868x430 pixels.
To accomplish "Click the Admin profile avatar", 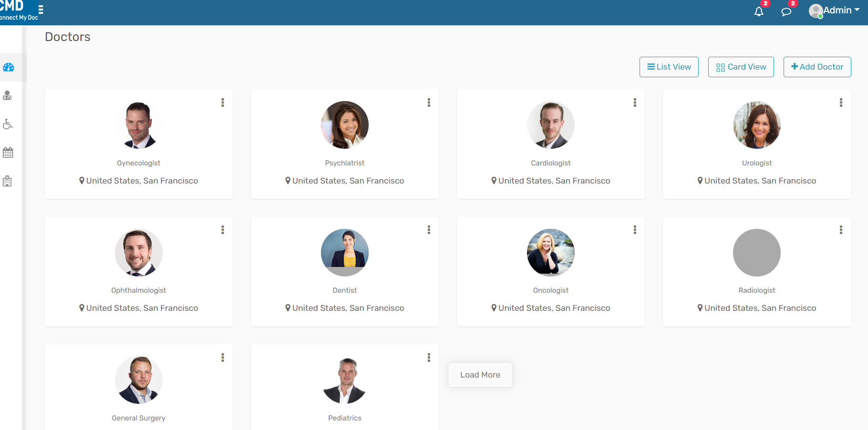I will tap(816, 10).
